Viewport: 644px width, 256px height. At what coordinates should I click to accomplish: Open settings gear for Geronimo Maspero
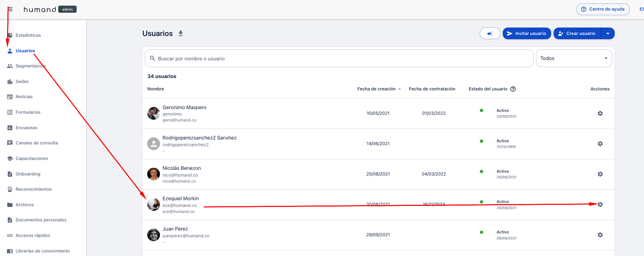(x=600, y=113)
